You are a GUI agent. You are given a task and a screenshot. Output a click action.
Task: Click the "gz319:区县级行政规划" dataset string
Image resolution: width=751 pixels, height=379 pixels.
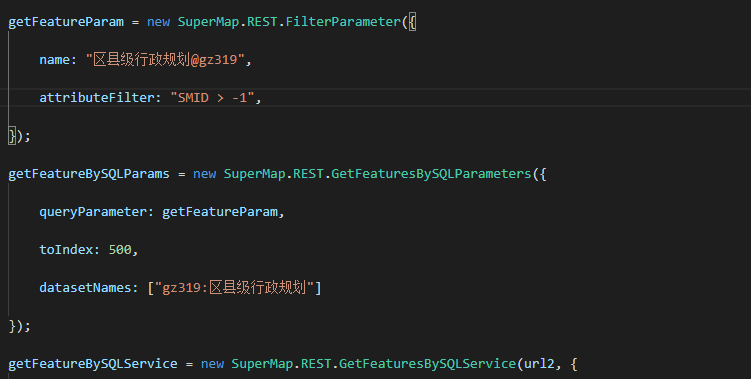[234, 287]
